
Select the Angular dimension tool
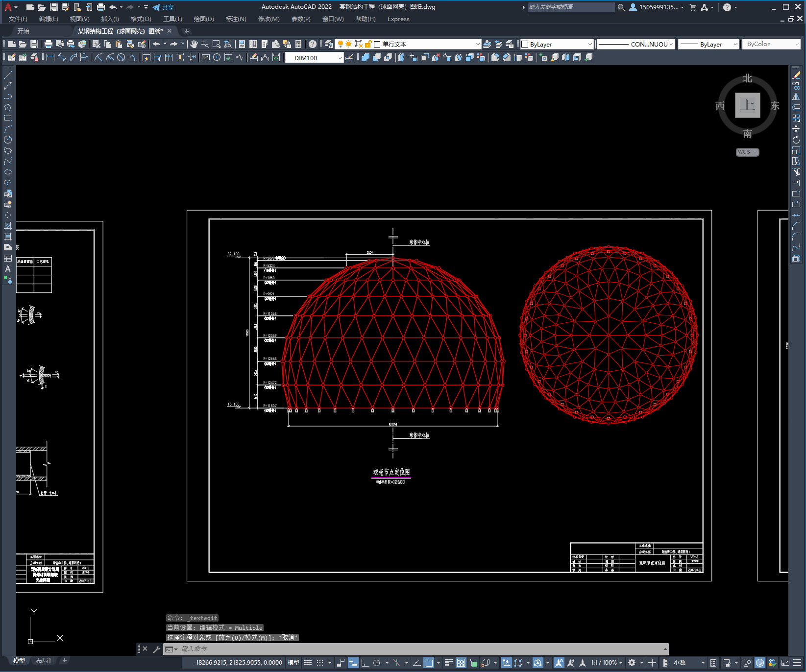pos(132,57)
